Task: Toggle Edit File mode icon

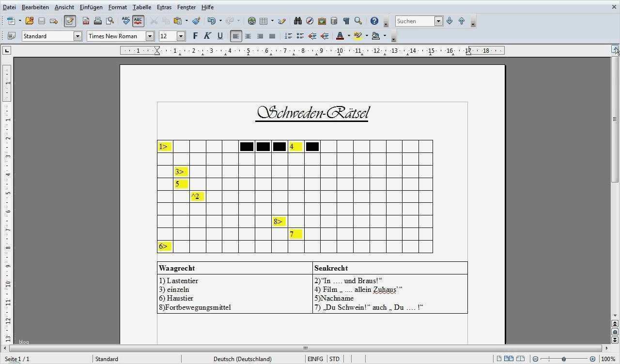Action: pyautogui.click(x=70, y=21)
